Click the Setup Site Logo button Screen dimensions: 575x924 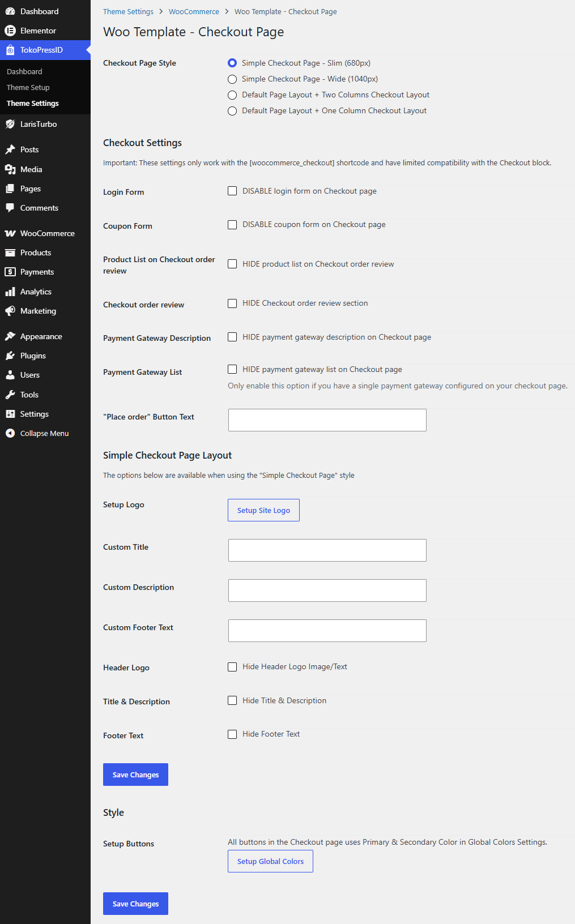point(263,510)
